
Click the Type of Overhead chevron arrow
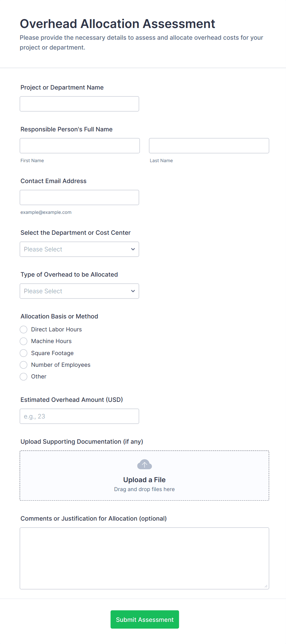tap(133, 291)
